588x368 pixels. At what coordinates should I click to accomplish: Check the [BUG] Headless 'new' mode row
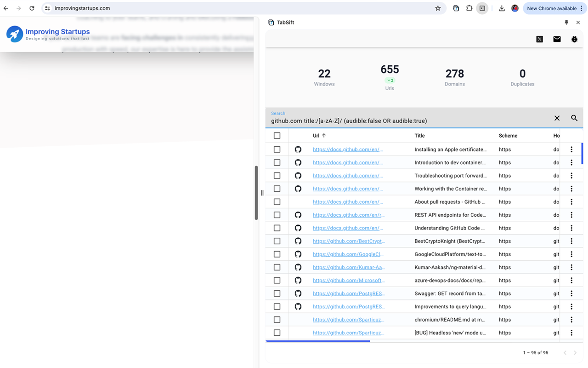[x=277, y=333]
